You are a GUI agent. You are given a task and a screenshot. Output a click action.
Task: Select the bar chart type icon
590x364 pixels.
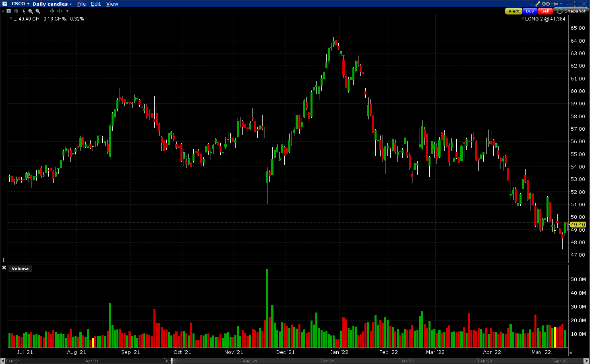coord(16,11)
